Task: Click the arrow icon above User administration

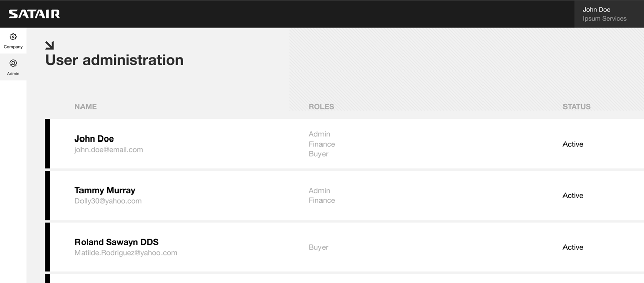Action: tap(49, 45)
